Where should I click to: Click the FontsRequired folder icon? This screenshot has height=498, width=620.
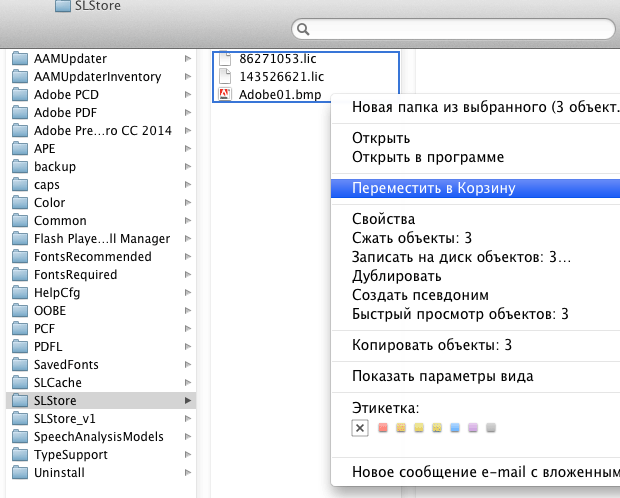[x=20, y=275]
